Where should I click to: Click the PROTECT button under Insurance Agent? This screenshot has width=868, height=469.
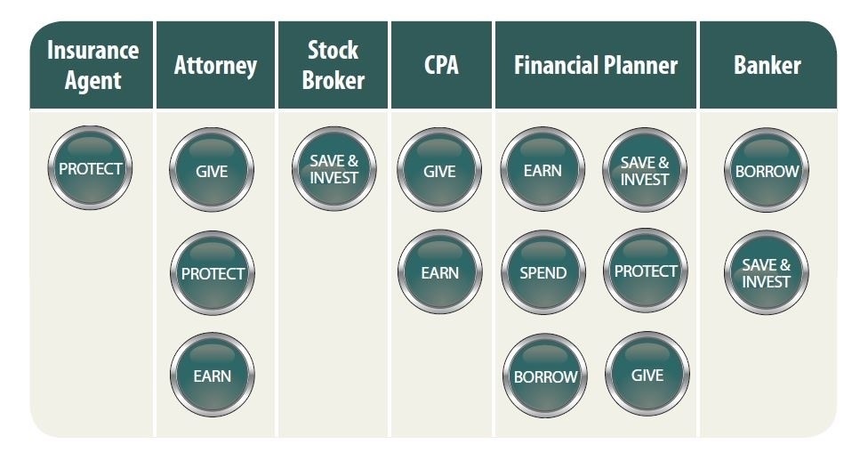tap(90, 169)
